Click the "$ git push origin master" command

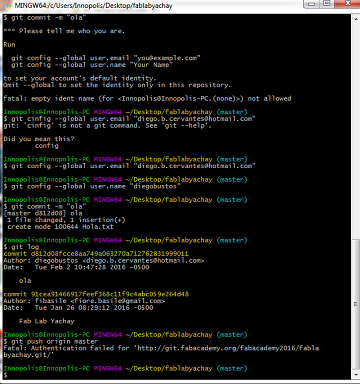tap(51, 342)
